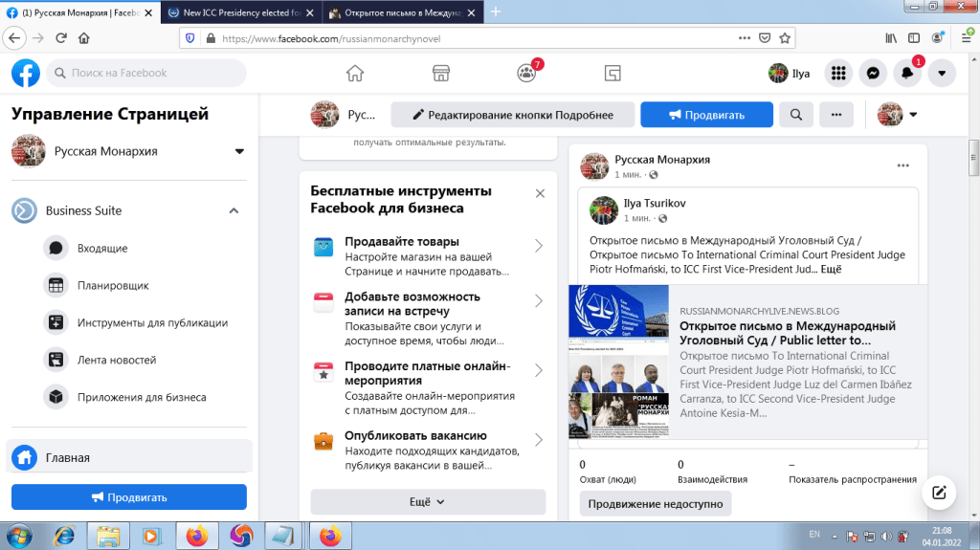
Task: Click the Продвигать button in page header
Action: pos(706,115)
